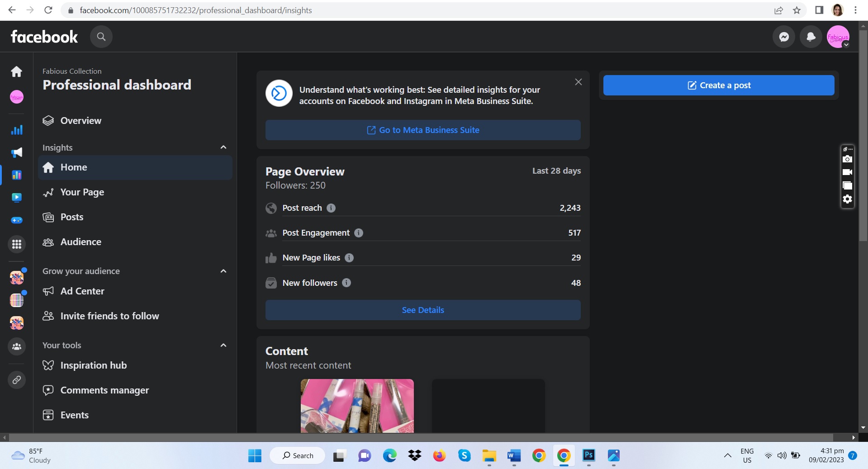Open the Fabious account profile menu
The image size is (868, 469).
838,37
